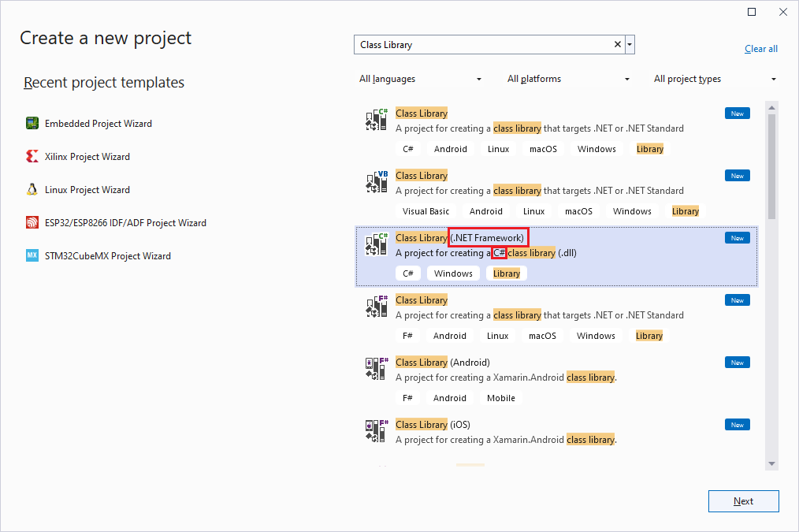Image resolution: width=799 pixels, height=532 pixels.
Task: Expand the All platforms filter dropdown
Action: point(568,79)
